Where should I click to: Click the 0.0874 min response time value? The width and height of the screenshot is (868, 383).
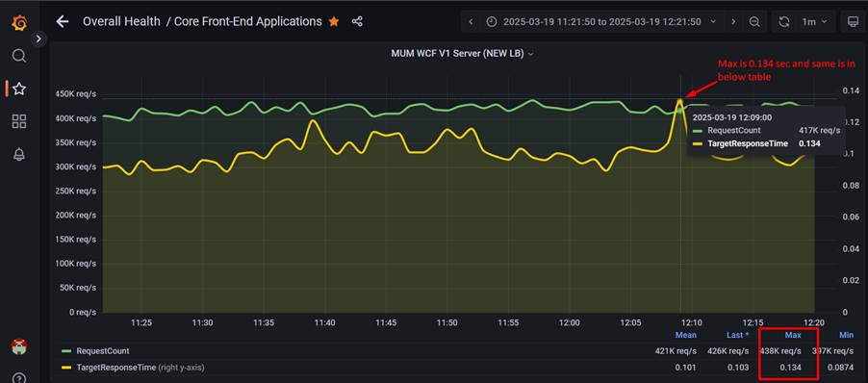(840, 367)
